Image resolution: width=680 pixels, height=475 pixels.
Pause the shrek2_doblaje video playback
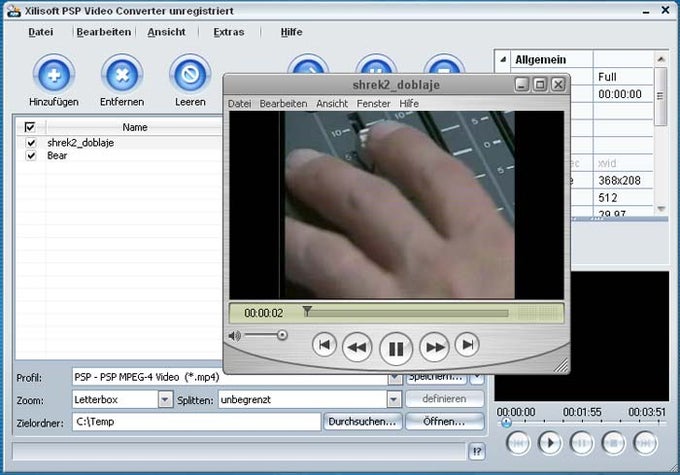tap(396, 348)
